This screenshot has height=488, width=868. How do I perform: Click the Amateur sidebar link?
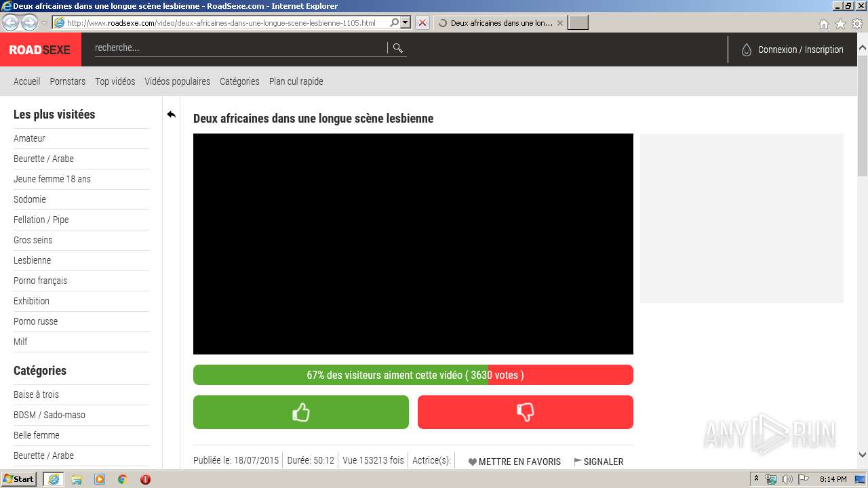pyautogui.click(x=29, y=138)
